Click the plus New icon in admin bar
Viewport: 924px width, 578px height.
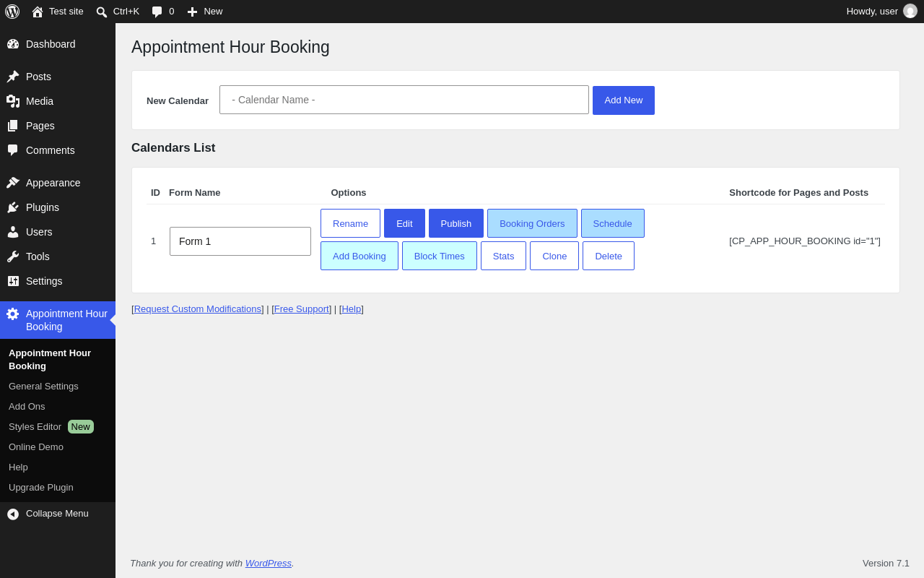pos(192,12)
